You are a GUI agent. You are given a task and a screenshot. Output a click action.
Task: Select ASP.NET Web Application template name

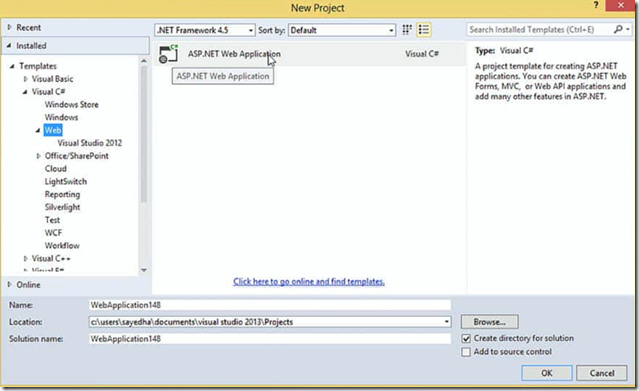tap(234, 54)
